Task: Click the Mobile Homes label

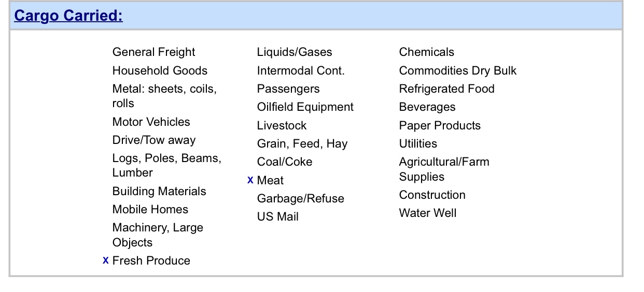Action: pyautogui.click(x=150, y=210)
